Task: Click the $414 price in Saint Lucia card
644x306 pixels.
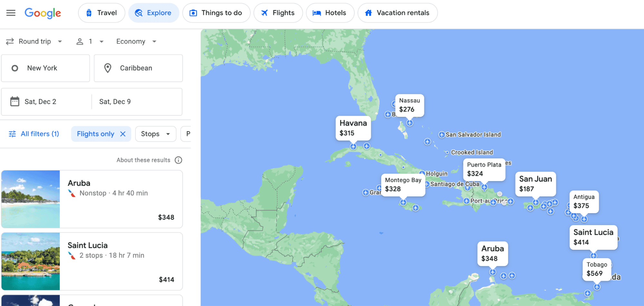Action: pos(167,280)
